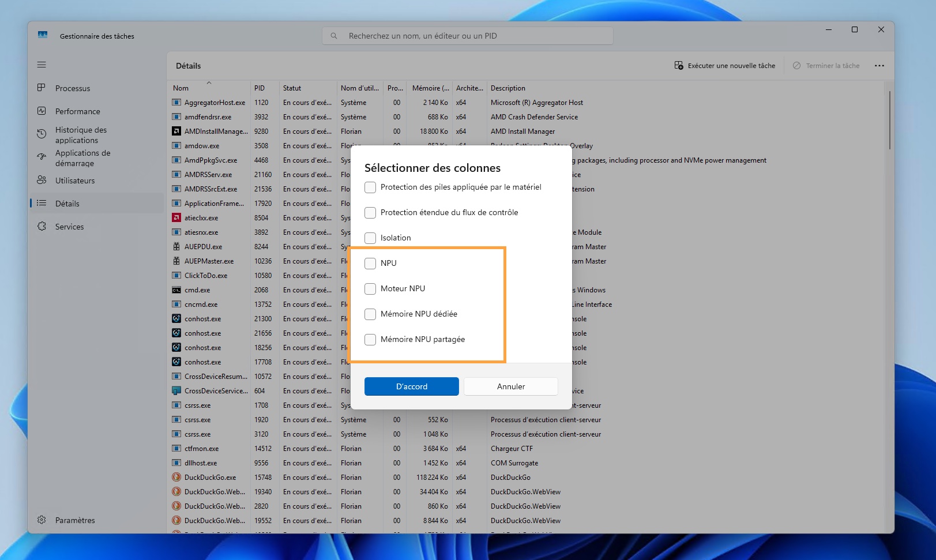Click the Performance sidebar icon
The width and height of the screenshot is (936, 560).
(42, 111)
